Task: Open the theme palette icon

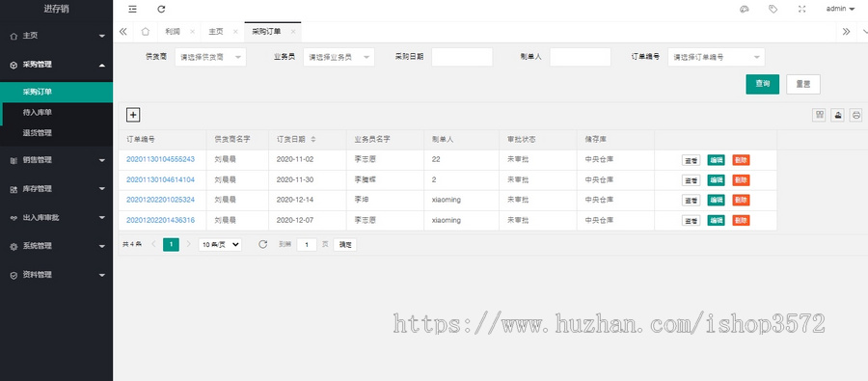Action: coord(745,9)
